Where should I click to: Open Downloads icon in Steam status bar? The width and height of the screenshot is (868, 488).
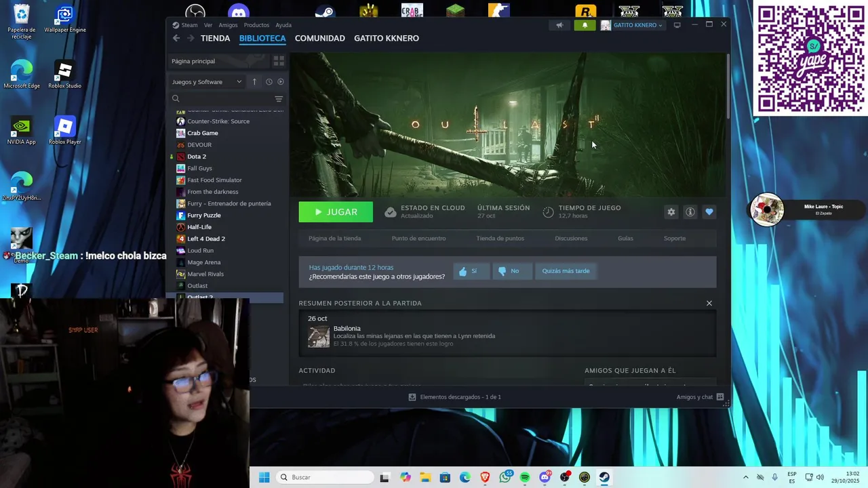(412, 397)
